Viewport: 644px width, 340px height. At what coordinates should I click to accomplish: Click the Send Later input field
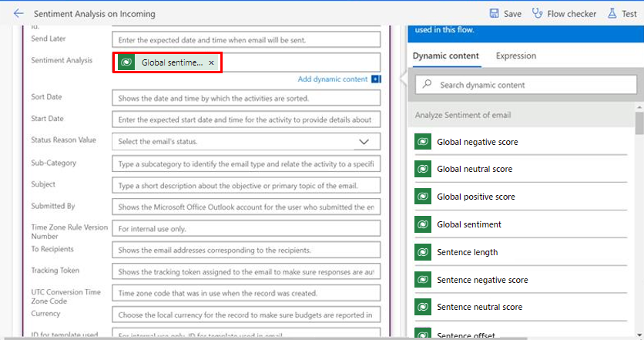coord(246,40)
